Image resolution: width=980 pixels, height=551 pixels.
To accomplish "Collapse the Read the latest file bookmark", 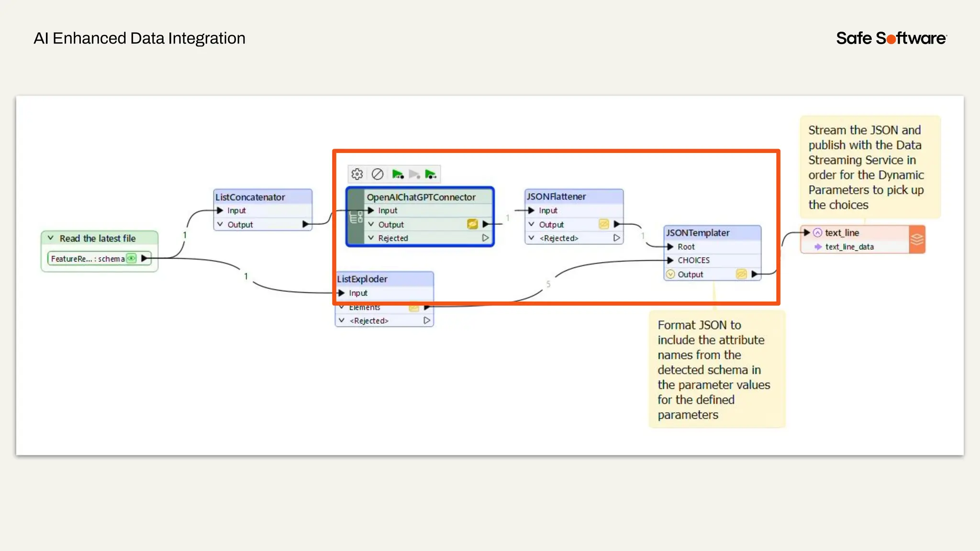I will coord(51,238).
